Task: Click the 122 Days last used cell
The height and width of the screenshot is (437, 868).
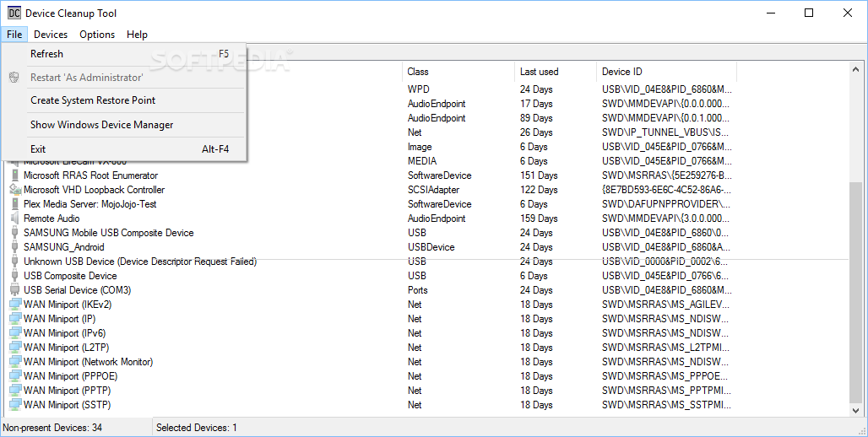Action: coord(539,190)
